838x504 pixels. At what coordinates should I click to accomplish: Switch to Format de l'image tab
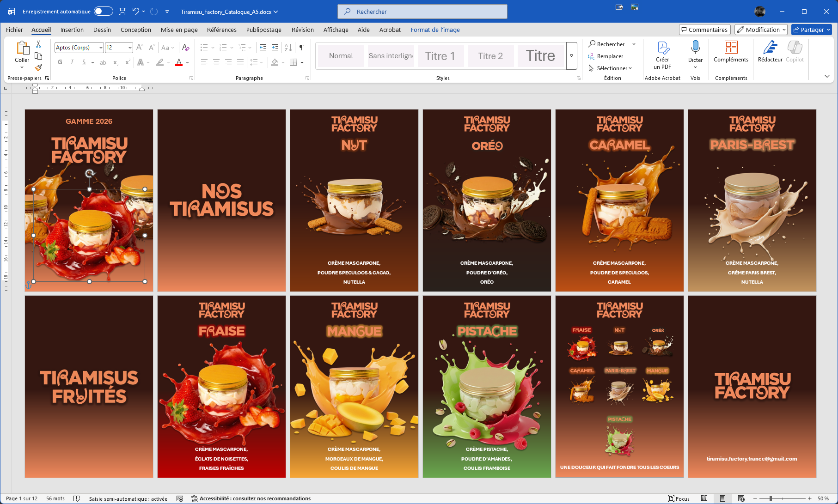click(435, 30)
